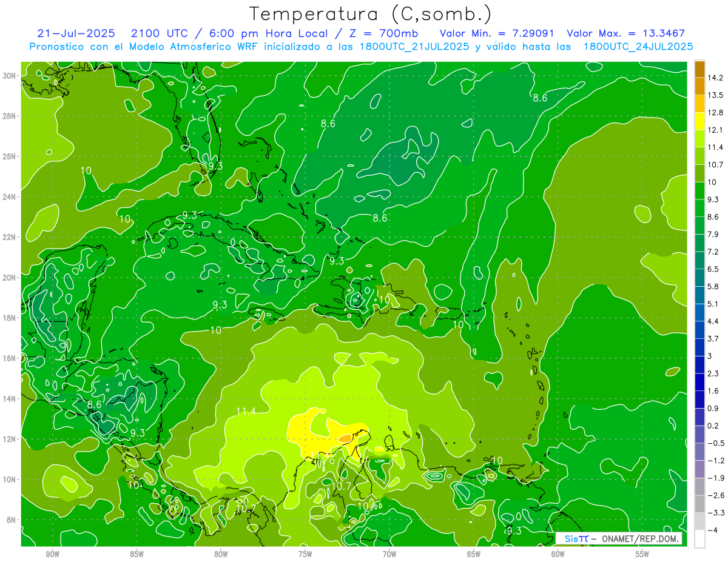Click the '7.2' label on the color scale

click(714, 252)
